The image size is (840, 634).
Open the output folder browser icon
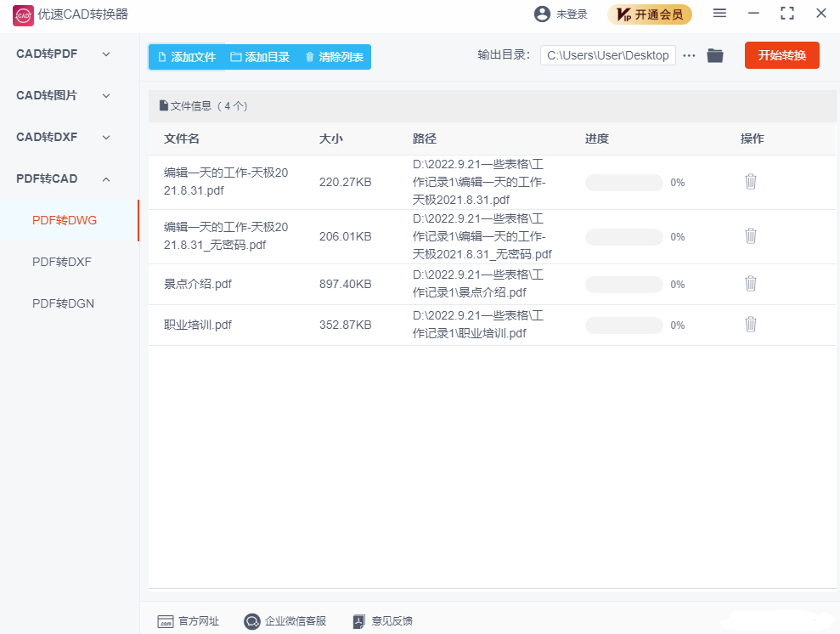click(x=714, y=55)
